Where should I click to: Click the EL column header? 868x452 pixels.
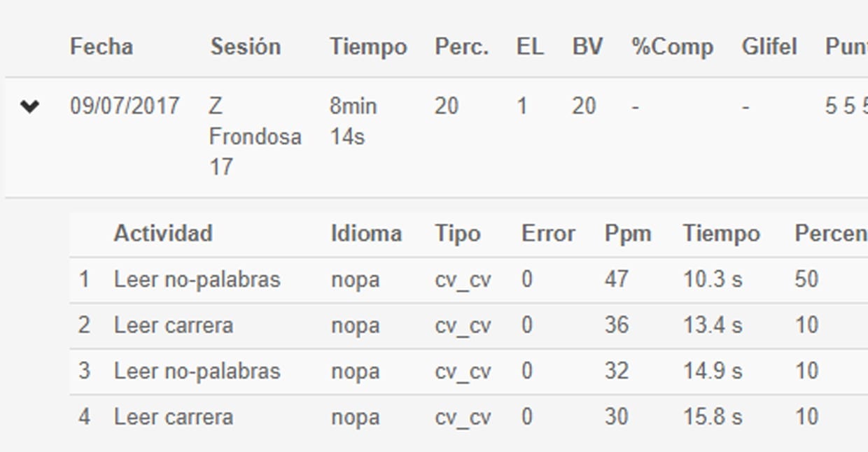[x=530, y=47]
